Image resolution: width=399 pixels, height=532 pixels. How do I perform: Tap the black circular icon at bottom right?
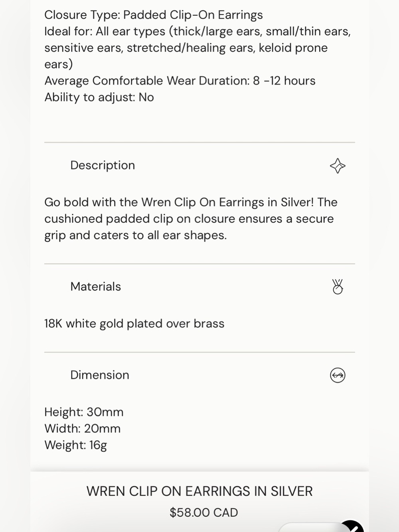[x=352, y=527]
